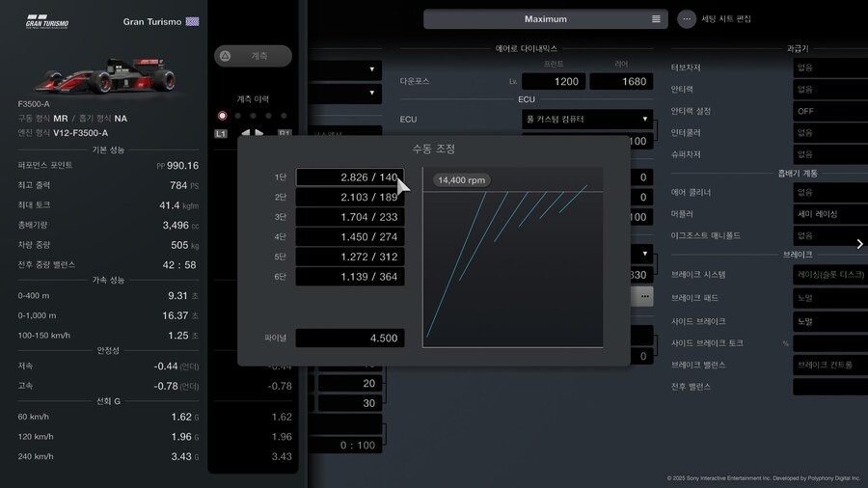Image resolution: width=868 pixels, height=488 pixels.
Task: Open the 머플러 세미 레이싱 field
Action: [x=830, y=213]
